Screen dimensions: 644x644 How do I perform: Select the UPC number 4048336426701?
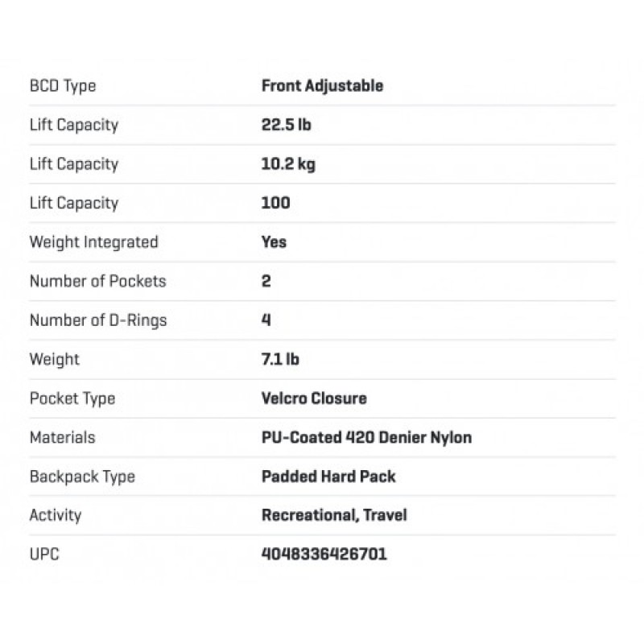point(324,555)
